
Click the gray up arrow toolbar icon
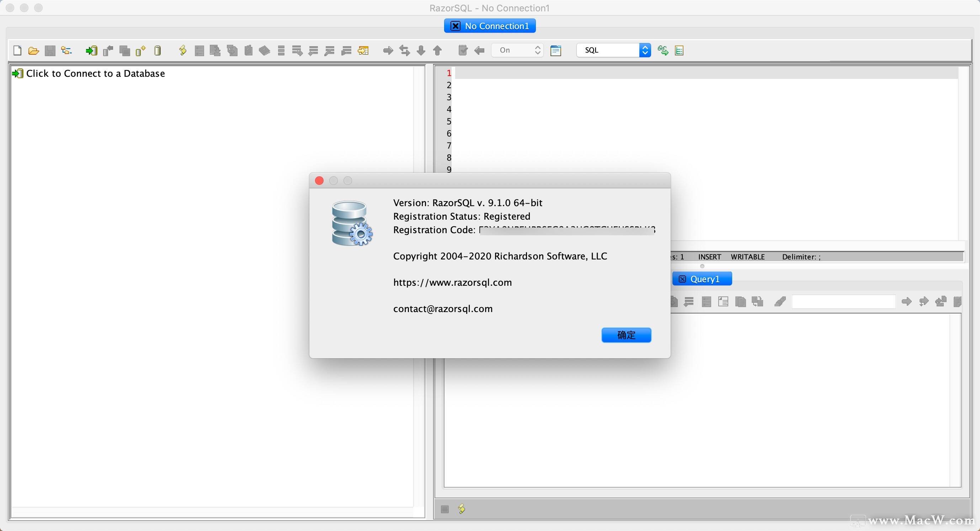[437, 50]
